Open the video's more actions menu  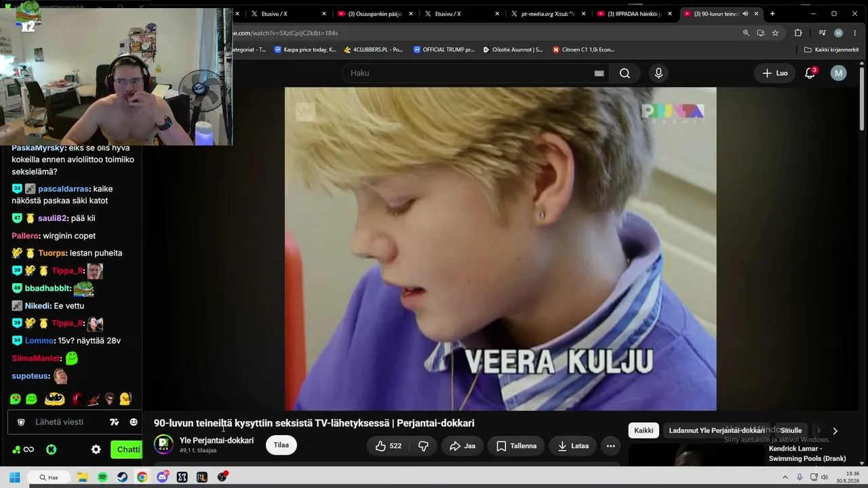tap(610, 446)
